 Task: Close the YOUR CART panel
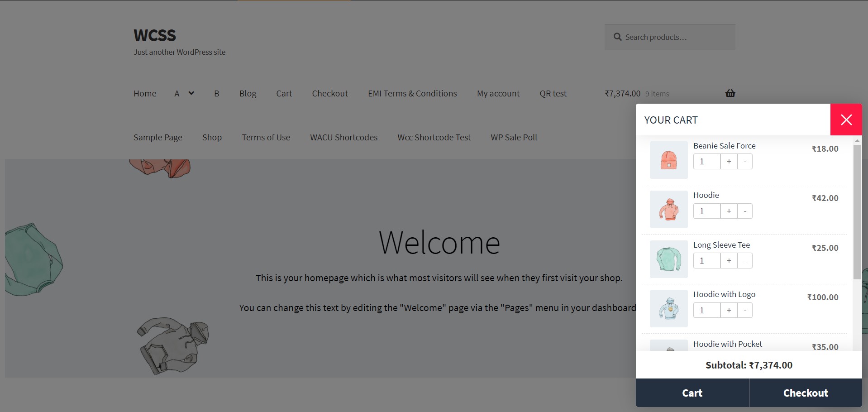pos(846,120)
